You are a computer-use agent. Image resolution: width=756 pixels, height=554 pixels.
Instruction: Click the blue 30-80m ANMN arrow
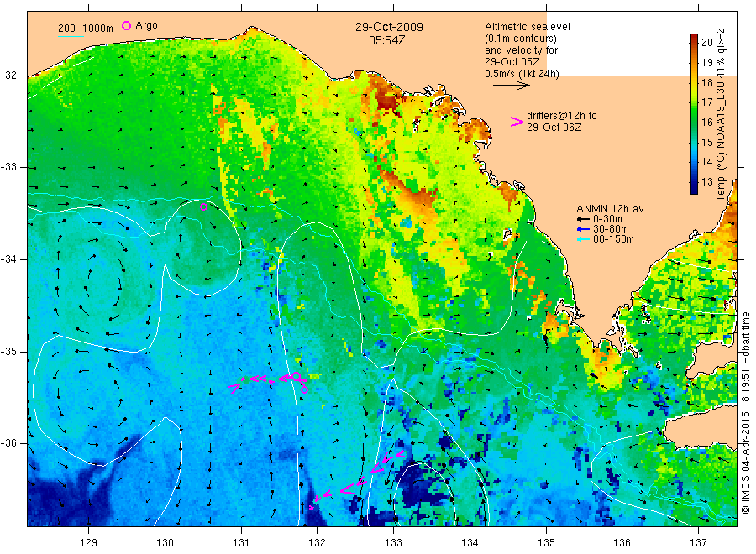point(584,229)
